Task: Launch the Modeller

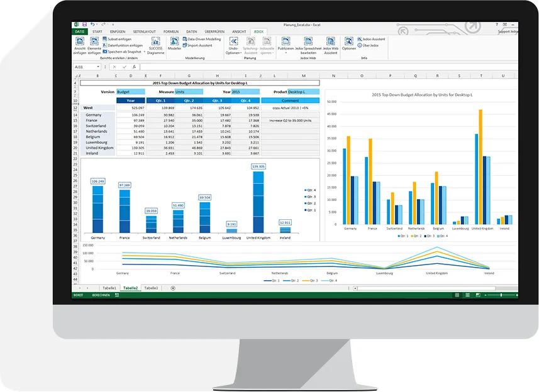Action: coord(175,43)
